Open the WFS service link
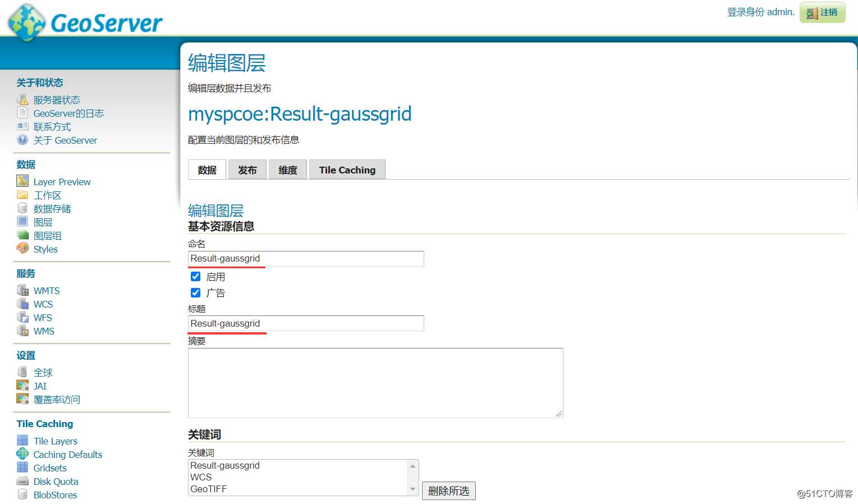Viewport: 858px width, 504px height. pyautogui.click(x=43, y=318)
